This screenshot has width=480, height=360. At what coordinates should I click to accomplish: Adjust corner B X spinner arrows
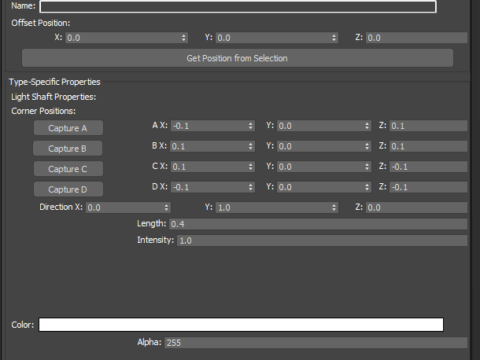[x=251, y=146]
